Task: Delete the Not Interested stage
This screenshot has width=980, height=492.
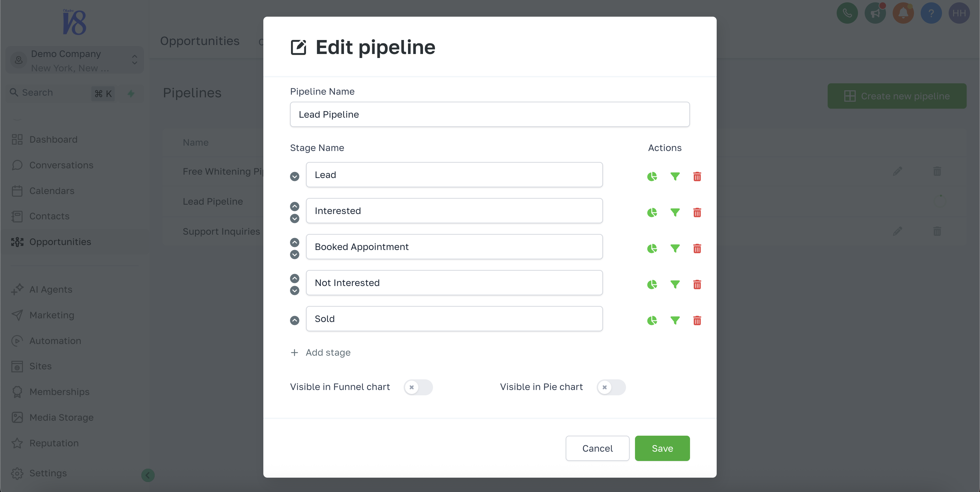Action: [697, 285]
